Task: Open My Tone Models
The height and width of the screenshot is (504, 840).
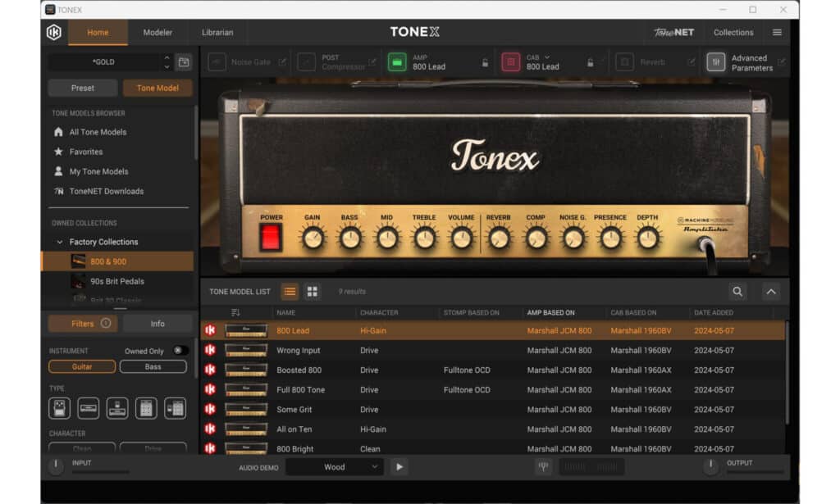Action: (92, 172)
